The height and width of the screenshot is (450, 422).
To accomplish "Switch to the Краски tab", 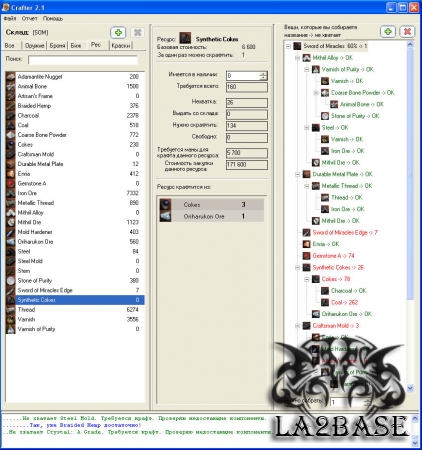I will 121,45.
